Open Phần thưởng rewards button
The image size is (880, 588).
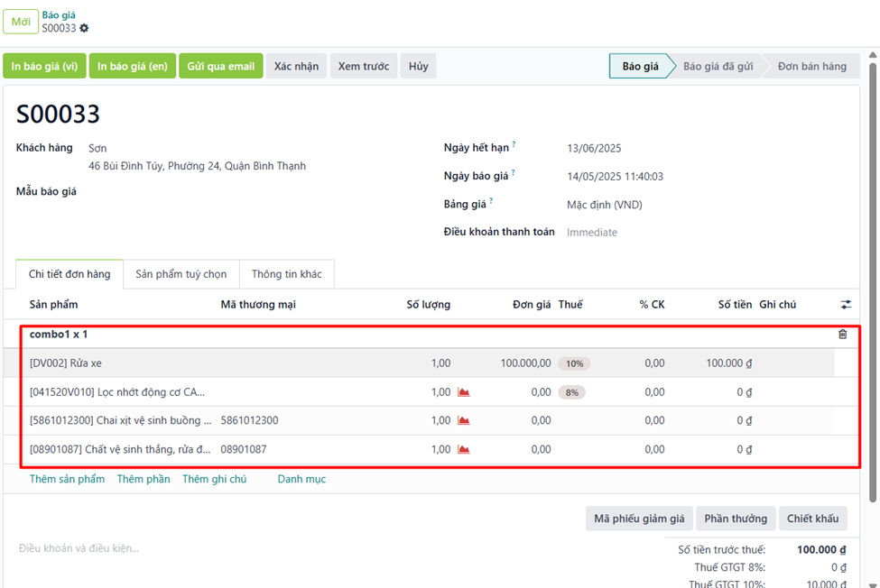(736, 519)
